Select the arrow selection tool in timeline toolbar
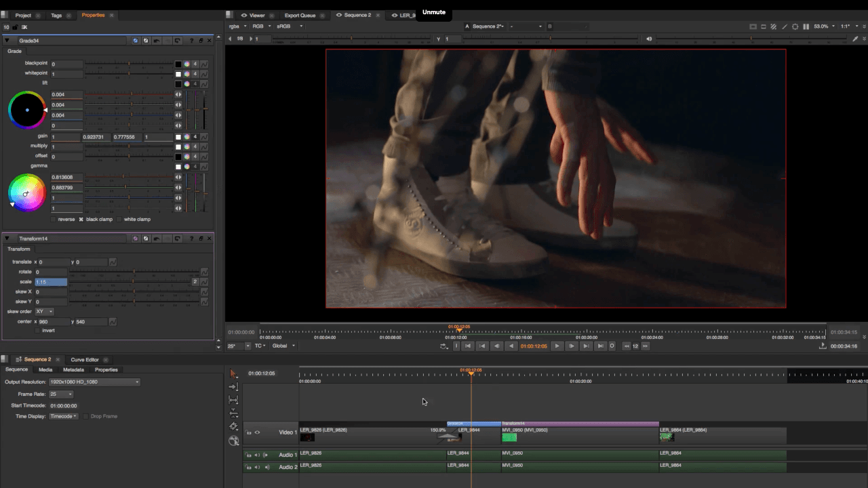The width and height of the screenshot is (868, 488). point(233,373)
